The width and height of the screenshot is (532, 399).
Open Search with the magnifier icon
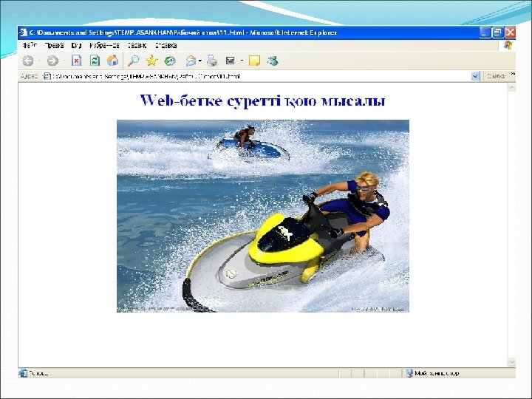click(133, 61)
